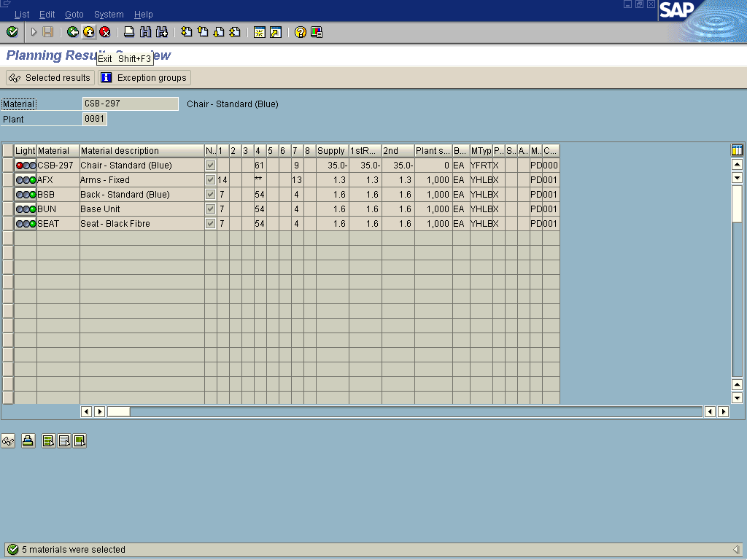Open table column configuration icon
This screenshot has height=560, width=747.
click(737, 150)
